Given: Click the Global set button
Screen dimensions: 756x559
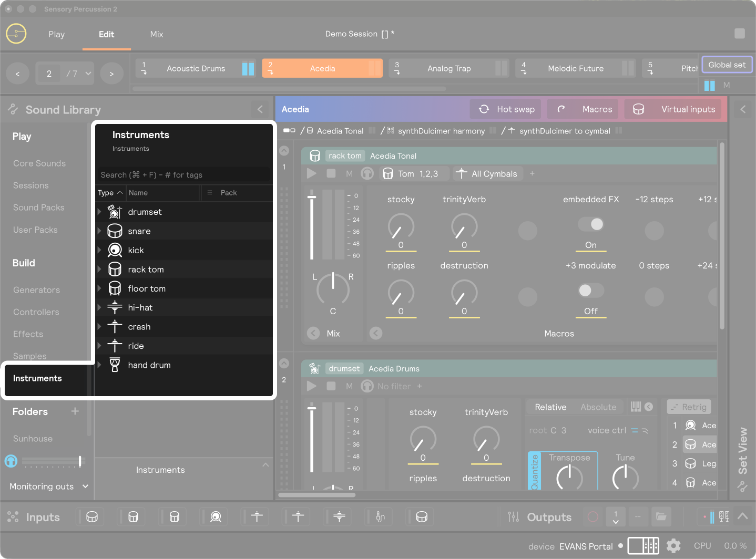Looking at the screenshot, I should point(727,65).
